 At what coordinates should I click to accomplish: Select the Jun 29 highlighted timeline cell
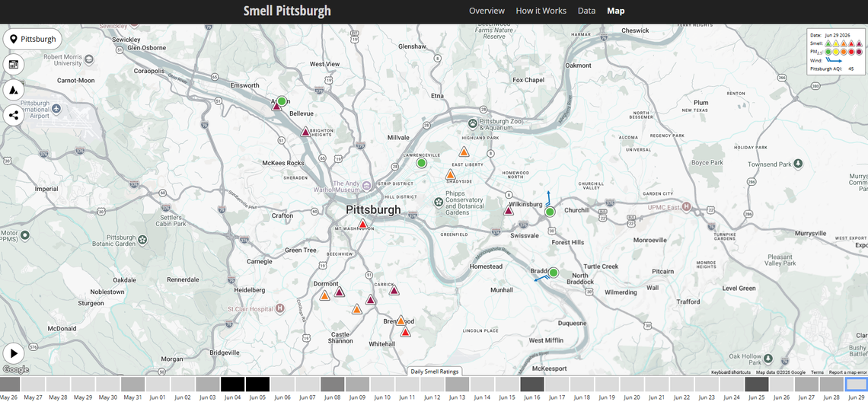point(857,384)
